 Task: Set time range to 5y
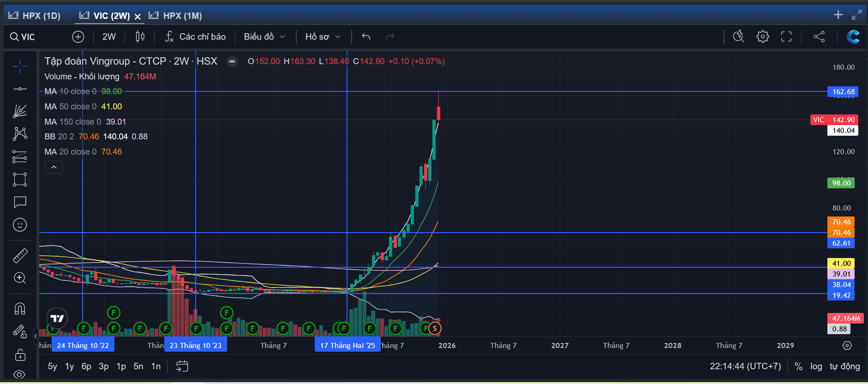tap(53, 366)
